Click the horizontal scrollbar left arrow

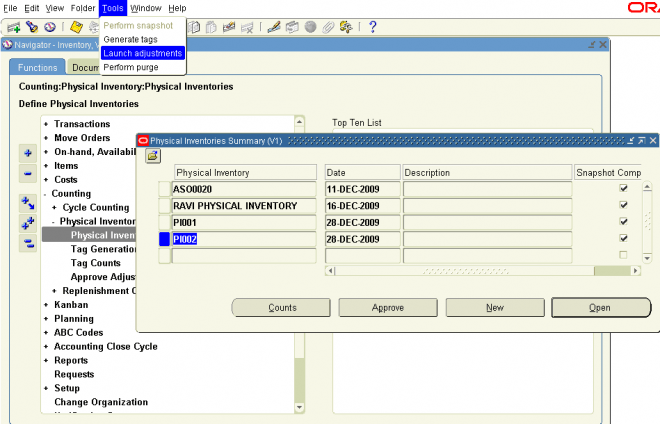pos(330,271)
